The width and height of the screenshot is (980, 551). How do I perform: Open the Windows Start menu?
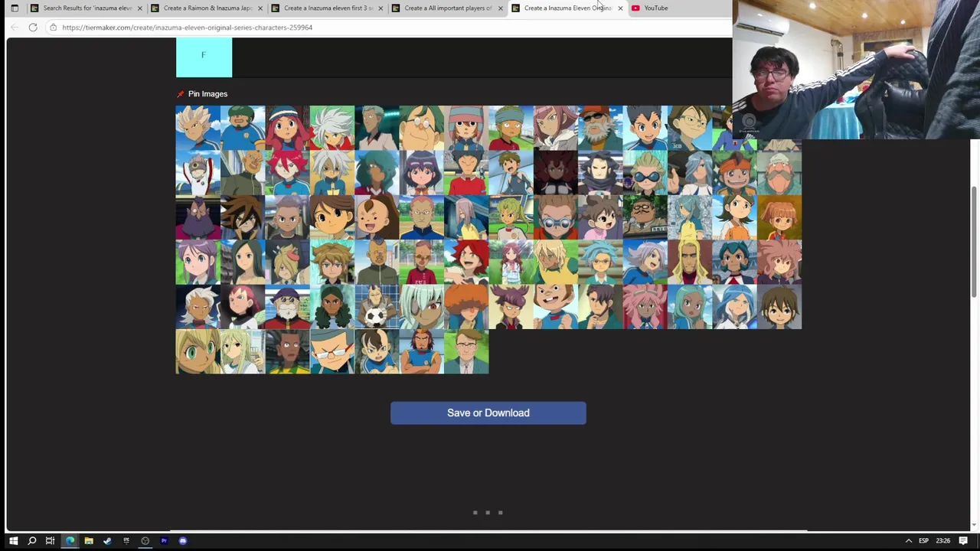[x=13, y=541]
